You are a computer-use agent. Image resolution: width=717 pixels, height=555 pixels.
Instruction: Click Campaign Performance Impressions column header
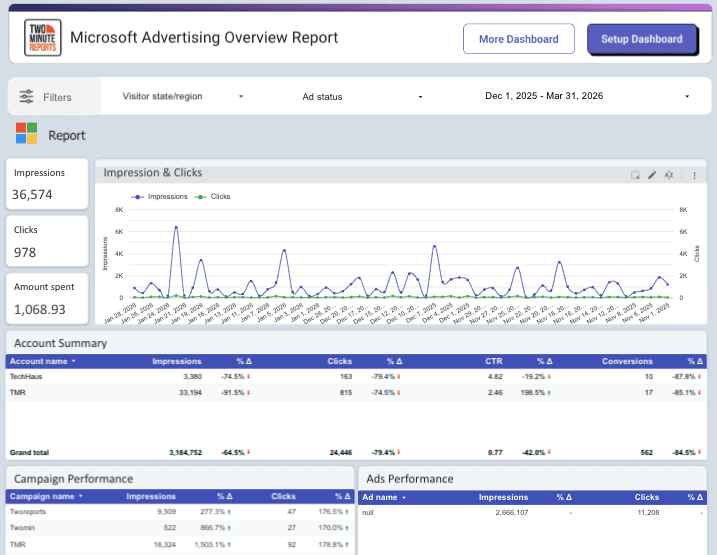click(151, 496)
